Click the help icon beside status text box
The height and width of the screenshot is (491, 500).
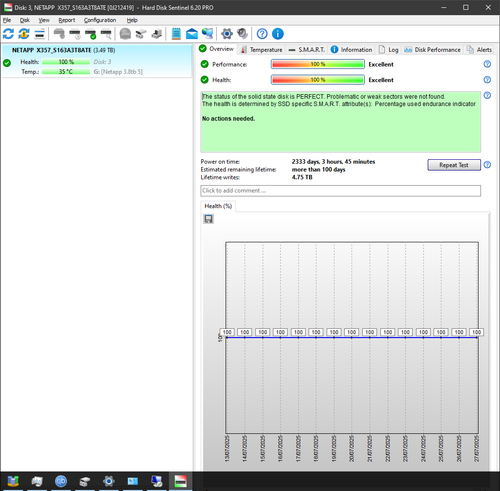(x=487, y=95)
